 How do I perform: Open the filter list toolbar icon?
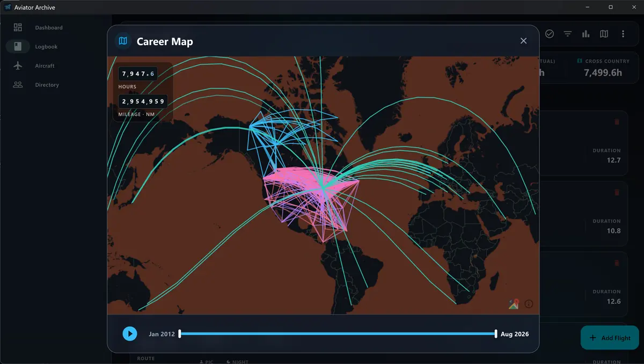pos(568,34)
